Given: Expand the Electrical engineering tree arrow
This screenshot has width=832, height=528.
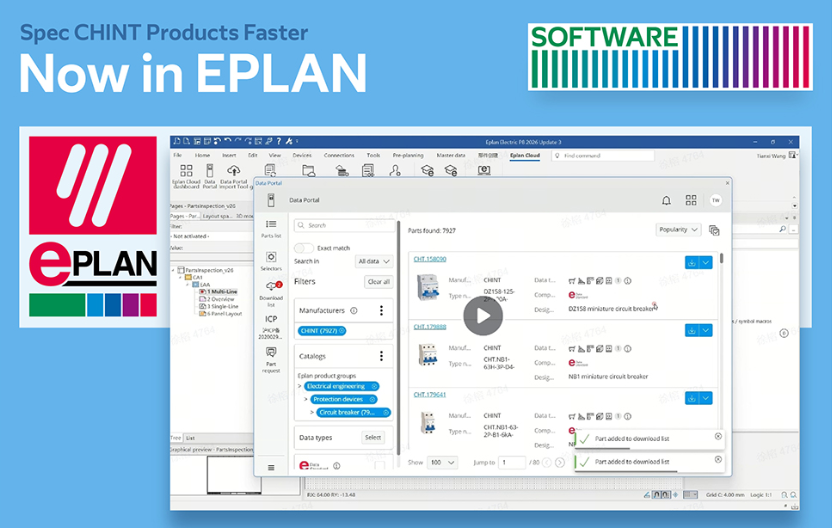Looking at the screenshot, I should click(300, 386).
